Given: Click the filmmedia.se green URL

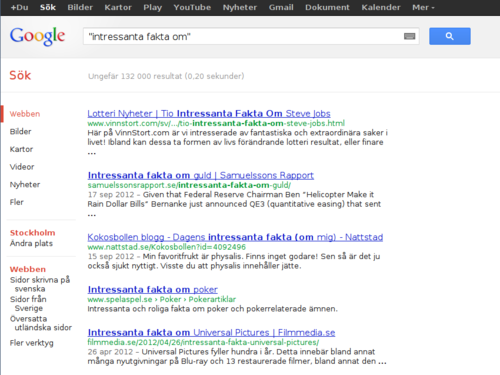Looking at the screenshot, I should (203, 343).
